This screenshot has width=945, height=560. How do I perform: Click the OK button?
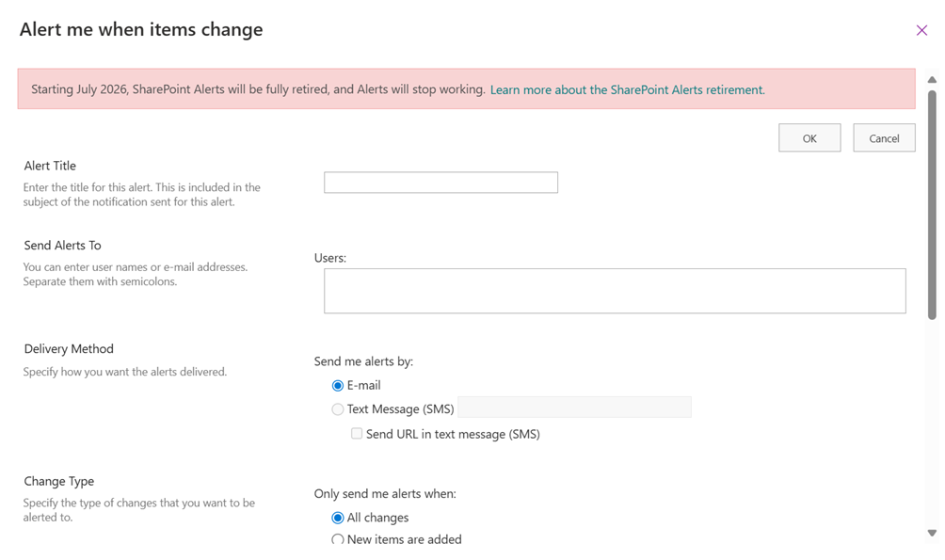(x=809, y=137)
